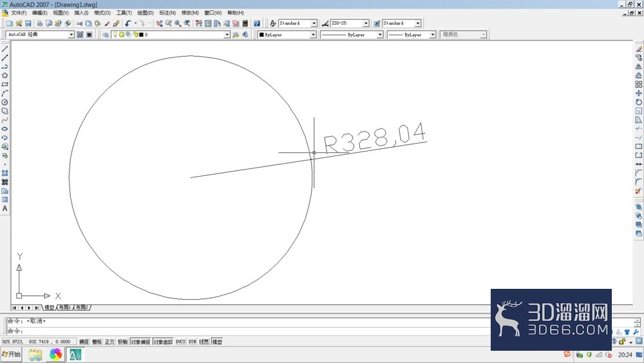The width and height of the screenshot is (644, 363).
Task: Toggle 正交 ortho mode in status bar
Action: tap(109, 342)
